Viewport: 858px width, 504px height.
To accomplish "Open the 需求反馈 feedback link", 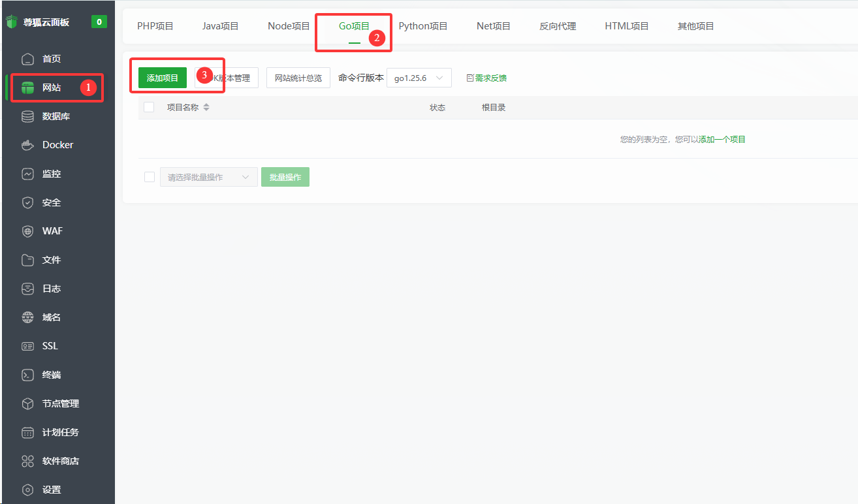I will point(490,77).
